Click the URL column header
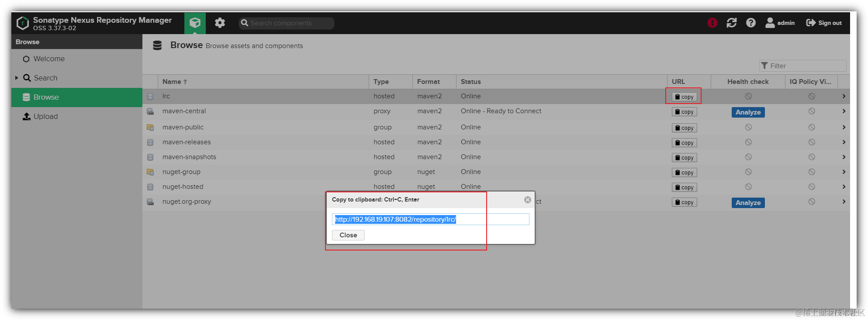Screen dimensions: 868x320 (689, 82)
